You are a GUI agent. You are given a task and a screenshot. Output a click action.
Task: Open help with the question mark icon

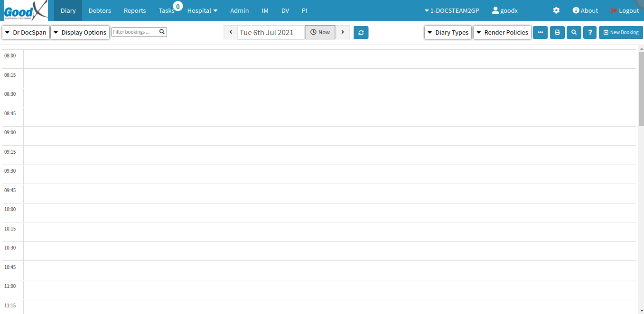click(590, 32)
